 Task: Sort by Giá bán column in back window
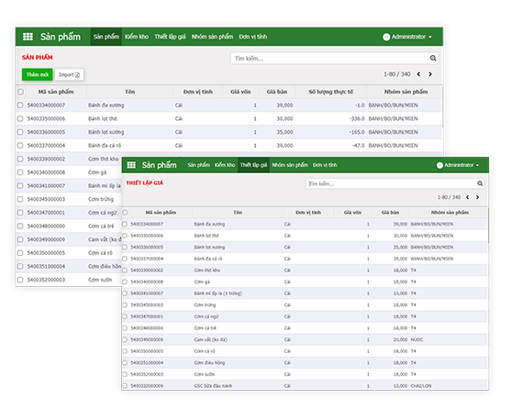coord(277,92)
